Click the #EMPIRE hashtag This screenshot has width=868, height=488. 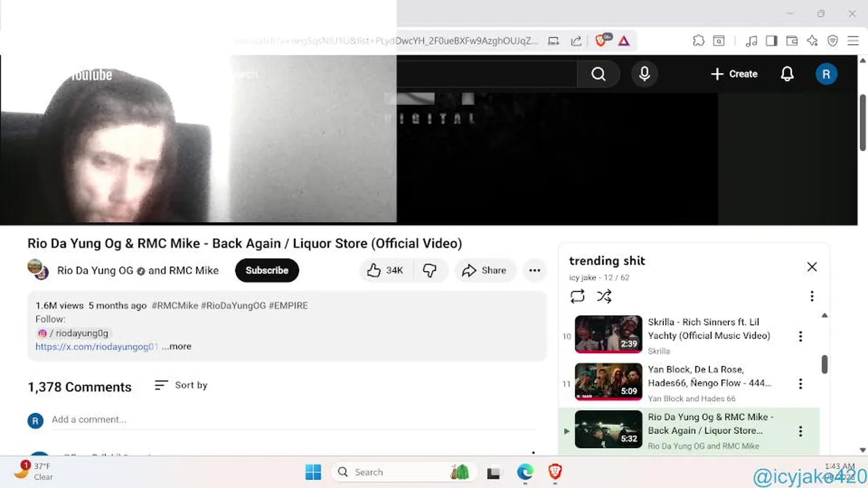point(288,306)
